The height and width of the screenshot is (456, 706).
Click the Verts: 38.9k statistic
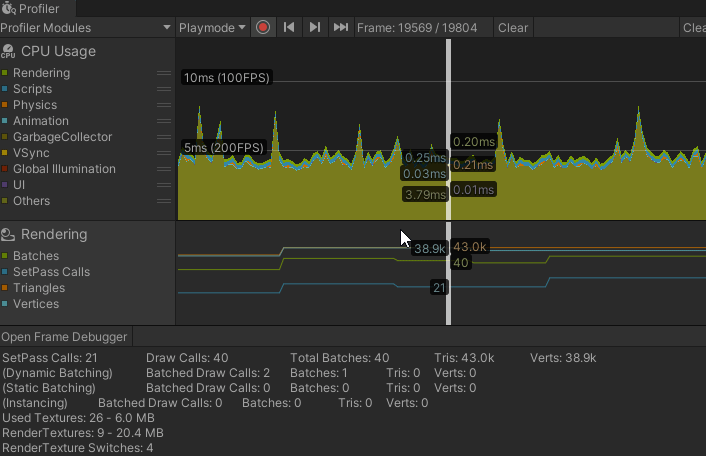[563, 358]
